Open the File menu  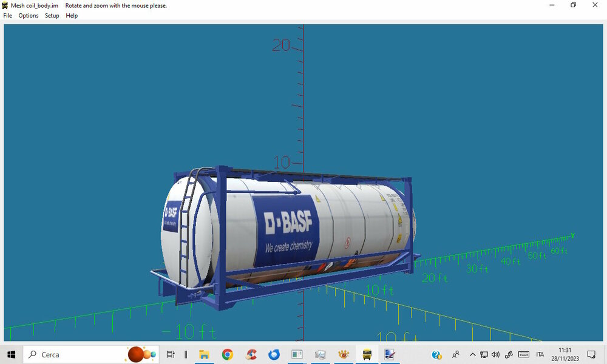point(8,16)
